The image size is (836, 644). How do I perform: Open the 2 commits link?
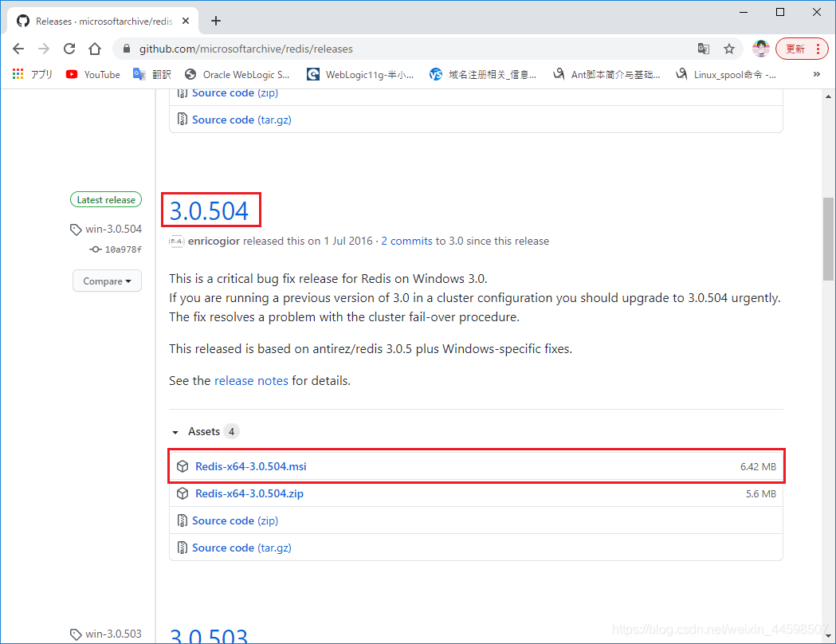(406, 241)
